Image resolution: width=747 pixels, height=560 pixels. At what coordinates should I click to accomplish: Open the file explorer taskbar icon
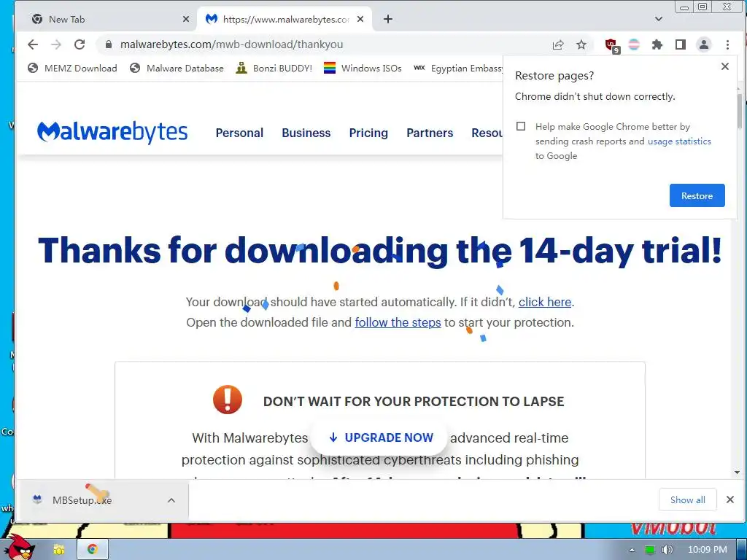coord(58,550)
